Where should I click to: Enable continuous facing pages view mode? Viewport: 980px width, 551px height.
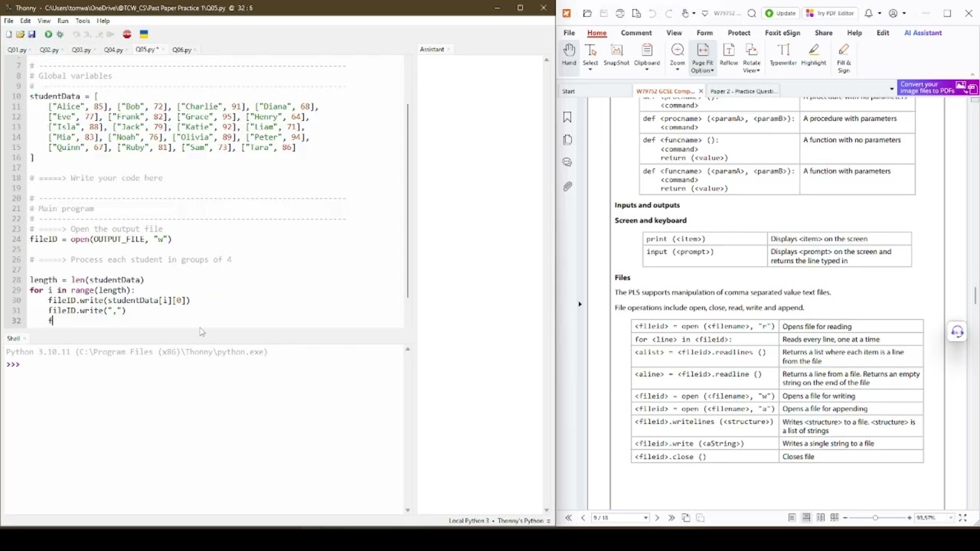(835, 518)
